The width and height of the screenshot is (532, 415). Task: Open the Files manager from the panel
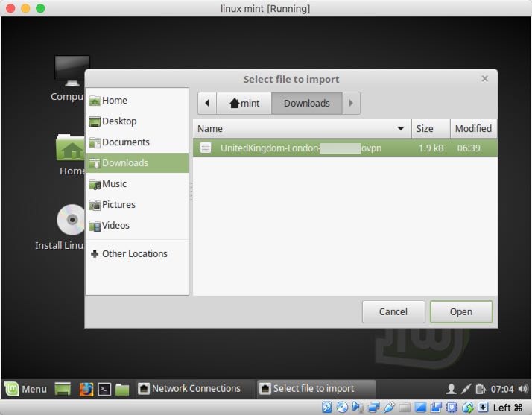click(122, 389)
